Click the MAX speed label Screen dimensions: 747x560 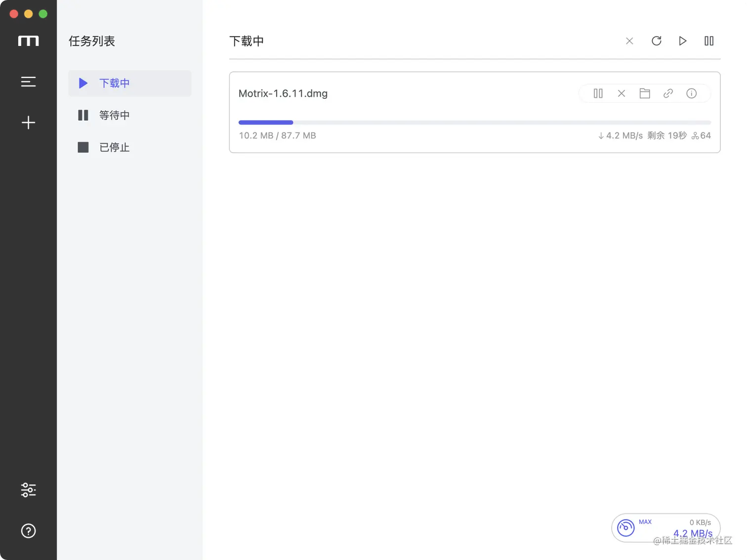[645, 522]
